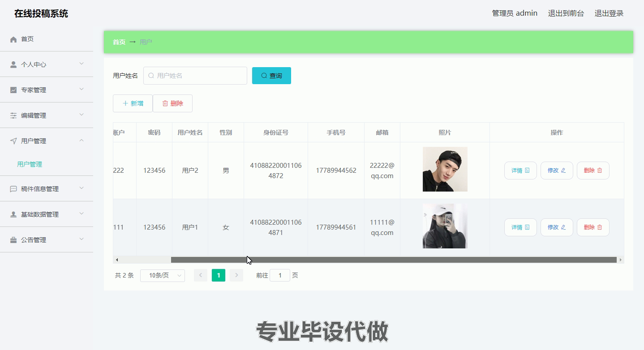Click 删除 in the 用户2 row
The width and height of the screenshot is (644, 350).
[593, 171]
